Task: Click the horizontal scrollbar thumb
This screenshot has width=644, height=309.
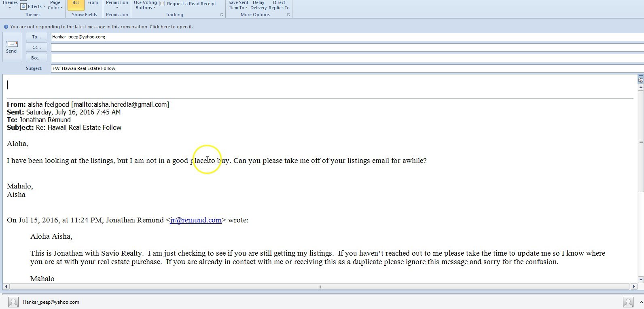Action: coord(320,287)
